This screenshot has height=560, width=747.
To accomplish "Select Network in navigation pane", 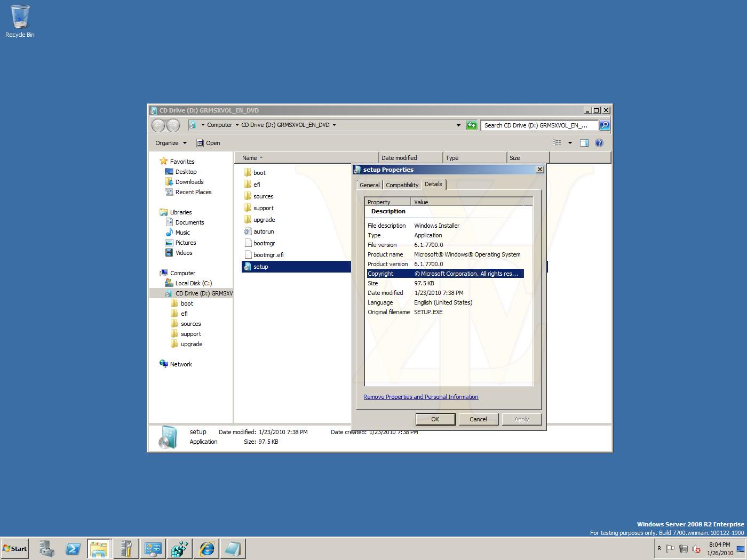I will [x=176, y=364].
